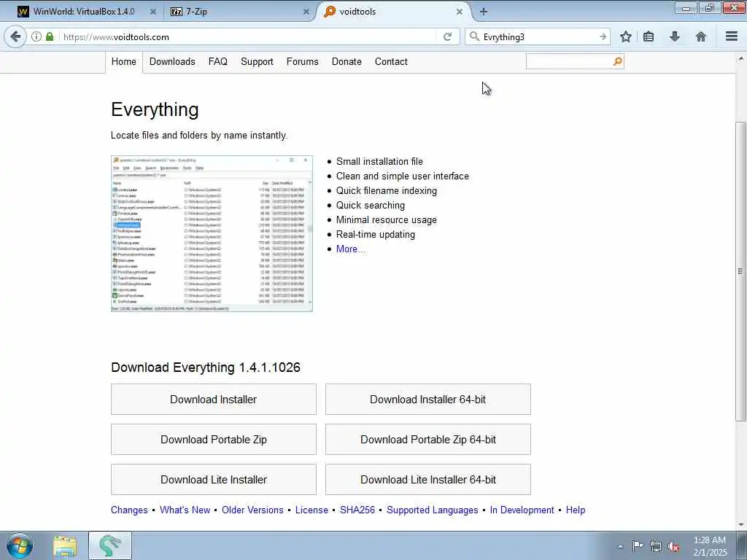Open the Home nav item
This screenshot has width=747, height=560.
124,62
